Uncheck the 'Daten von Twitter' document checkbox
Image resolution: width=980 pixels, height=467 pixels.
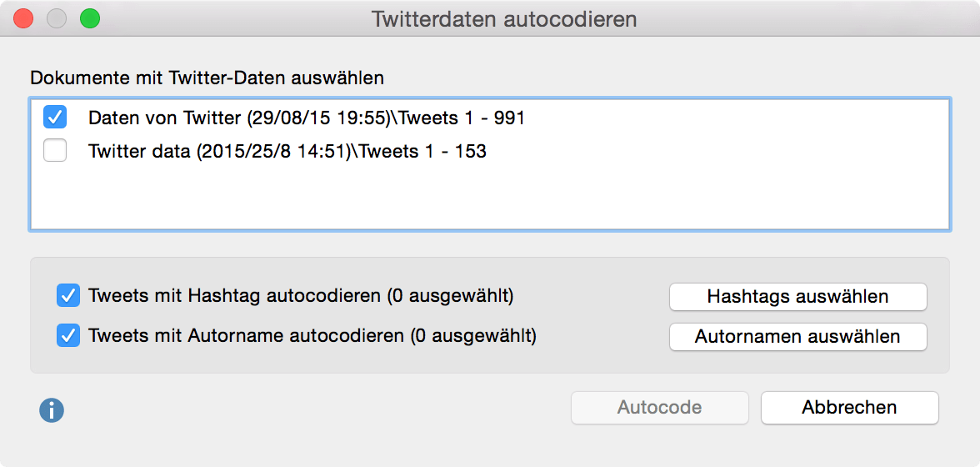(55, 118)
